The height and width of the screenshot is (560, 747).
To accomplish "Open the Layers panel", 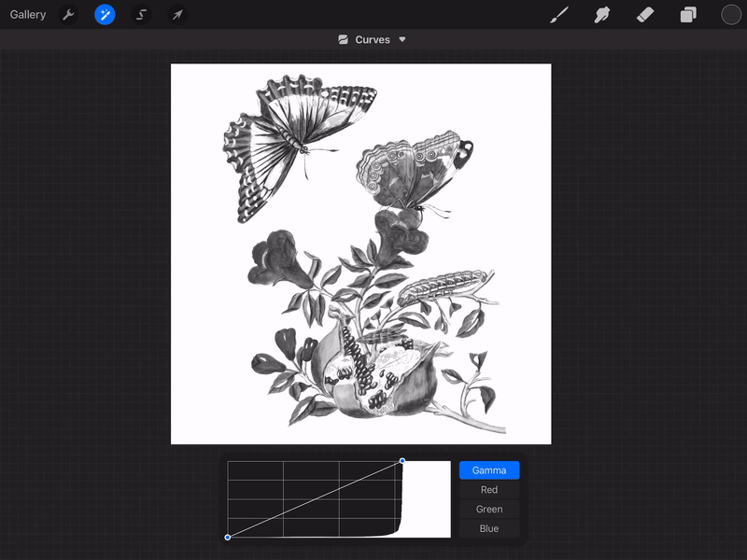I will pyautogui.click(x=688, y=15).
